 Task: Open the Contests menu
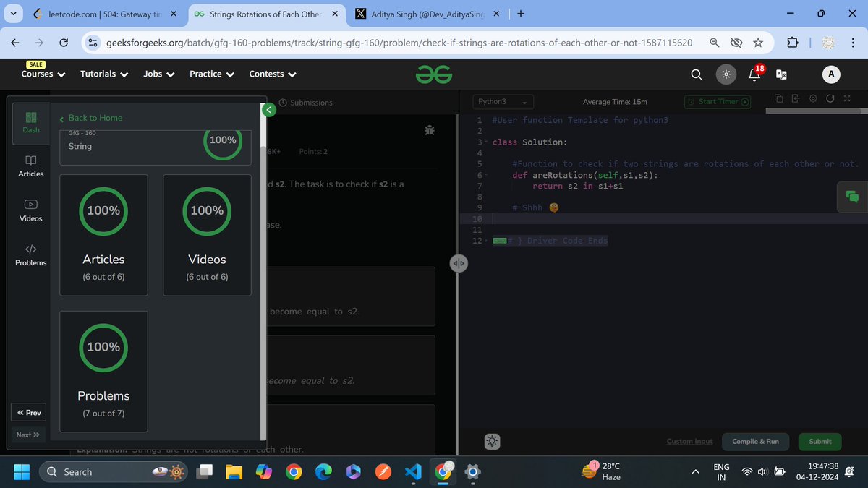(273, 74)
